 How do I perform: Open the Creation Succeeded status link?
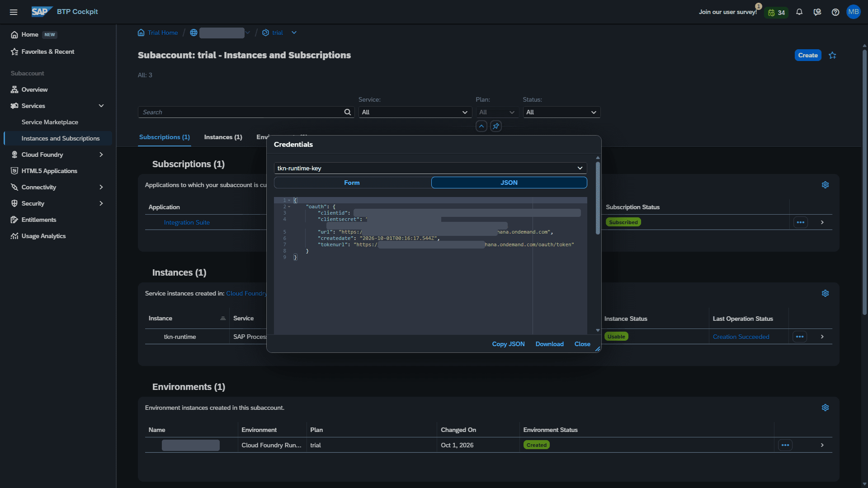point(741,337)
